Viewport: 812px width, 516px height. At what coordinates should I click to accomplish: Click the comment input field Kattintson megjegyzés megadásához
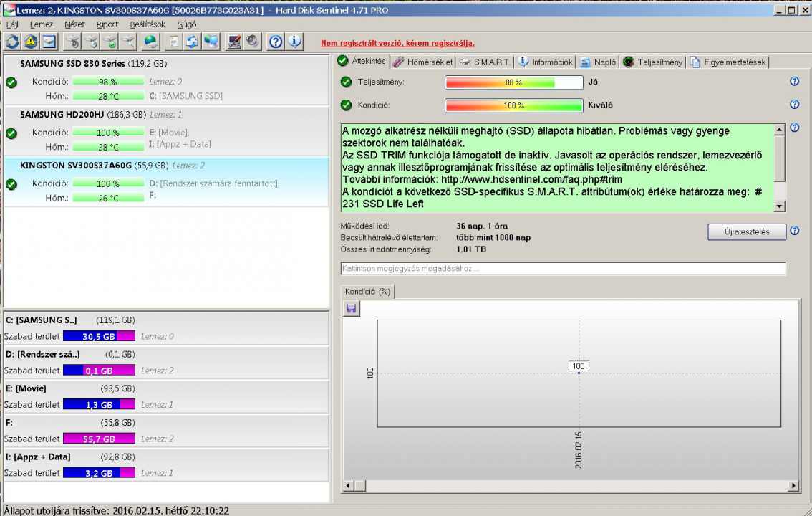(x=563, y=268)
